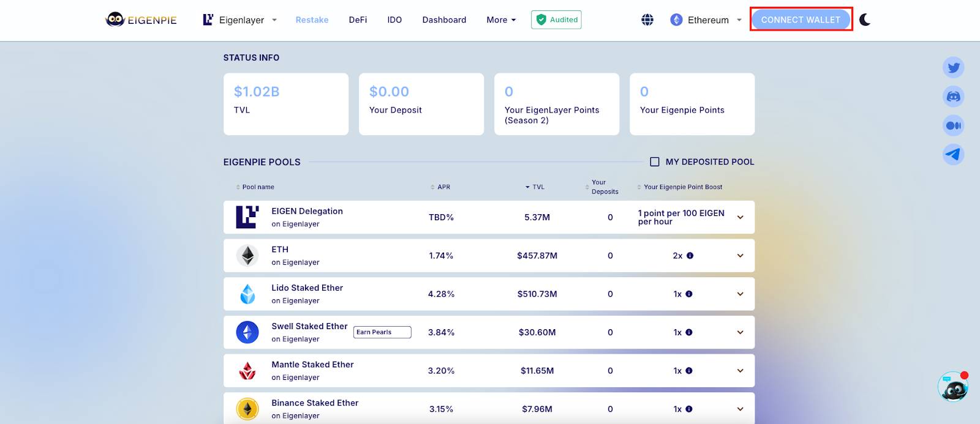Click the Ethereum network logo icon
This screenshot has height=424, width=980.
click(676, 20)
